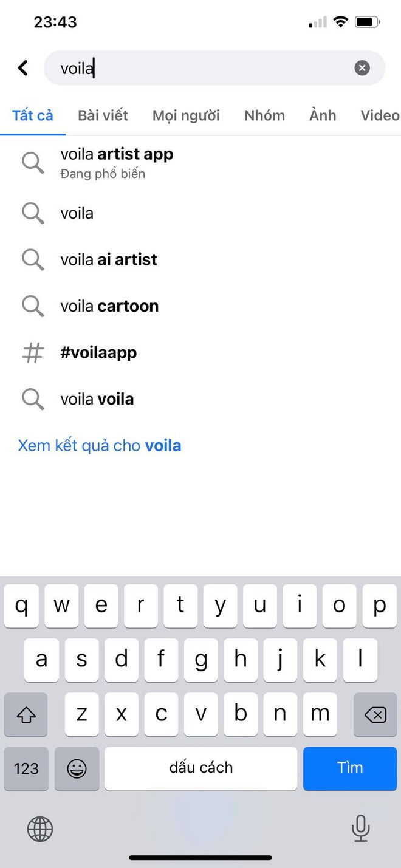
Task: Open the Bài viết tab
Action: click(x=103, y=115)
